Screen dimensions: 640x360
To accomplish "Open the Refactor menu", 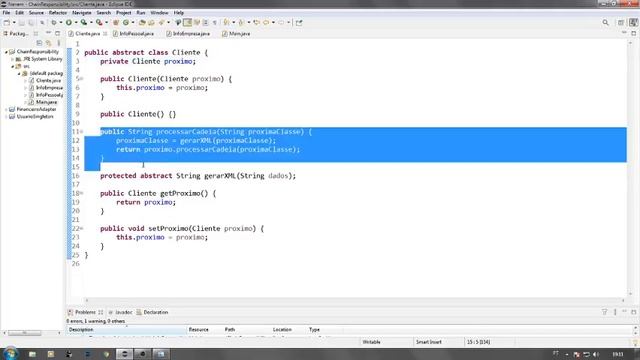I will pos(58,13).
